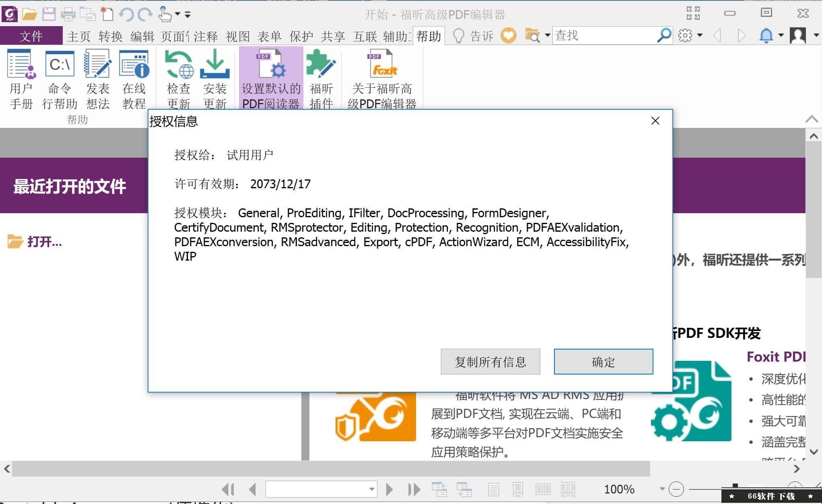Click the horizontal scrollbar thumb
822x504 pixels.
click(331, 469)
